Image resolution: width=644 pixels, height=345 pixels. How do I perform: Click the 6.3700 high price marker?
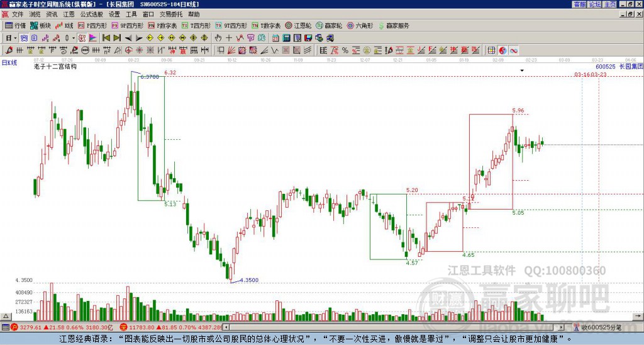[150, 77]
